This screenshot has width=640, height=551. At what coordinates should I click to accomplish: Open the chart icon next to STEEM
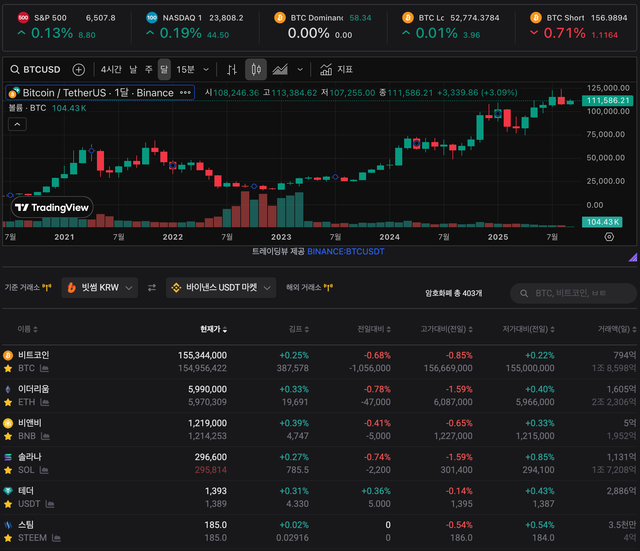click(56, 538)
